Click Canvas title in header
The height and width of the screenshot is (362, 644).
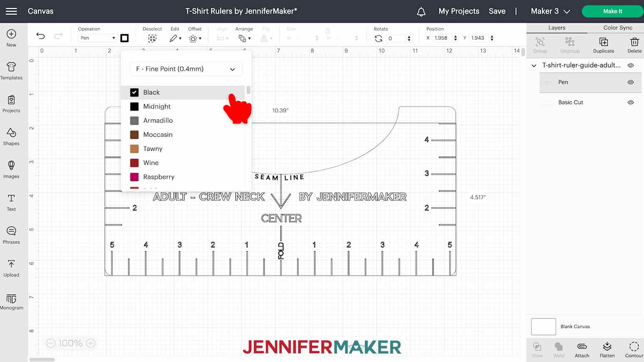coord(40,11)
